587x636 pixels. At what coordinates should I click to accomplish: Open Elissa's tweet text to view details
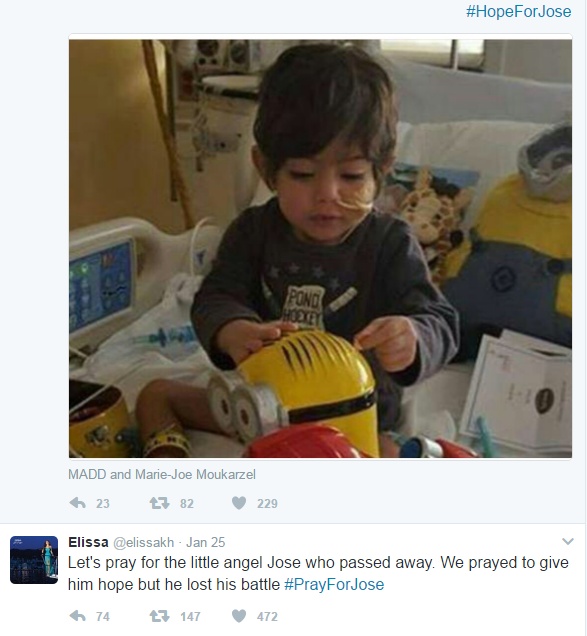point(318,574)
